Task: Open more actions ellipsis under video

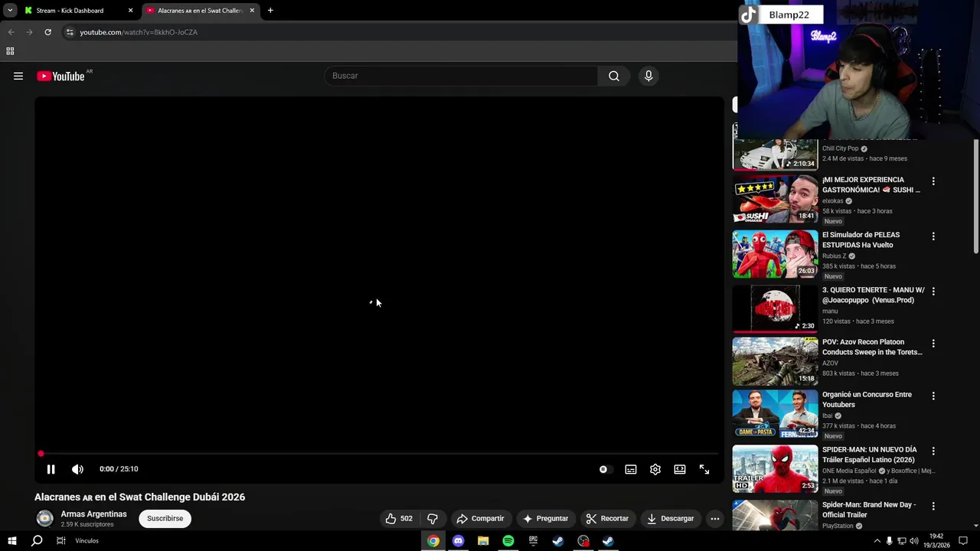Action: pyautogui.click(x=714, y=518)
